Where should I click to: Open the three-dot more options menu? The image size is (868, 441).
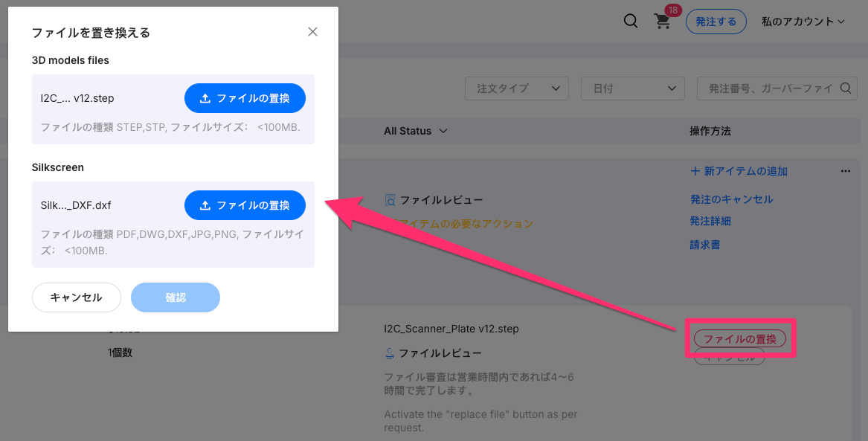point(845,171)
